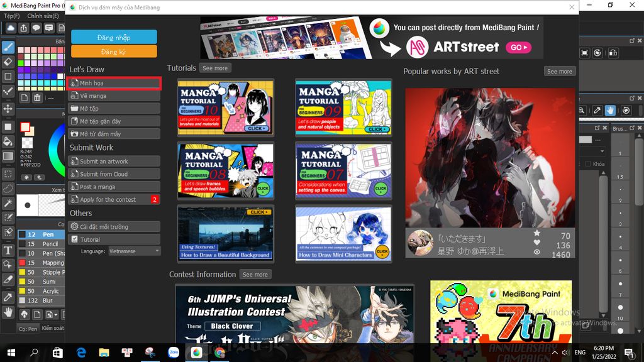Download cloud brush with cloud-upload icon

click(25, 315)
